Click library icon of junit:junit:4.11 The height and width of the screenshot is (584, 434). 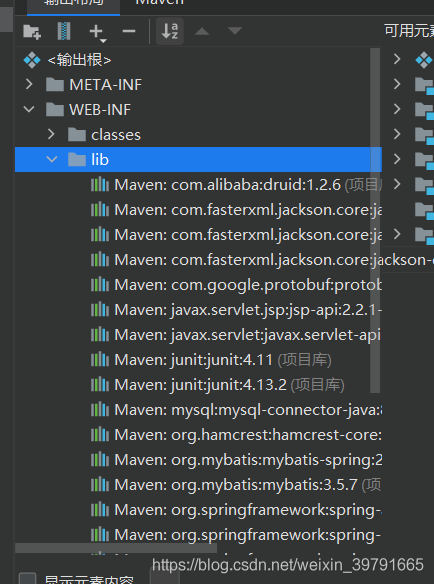pyautogui.click(x=100, y=360)
